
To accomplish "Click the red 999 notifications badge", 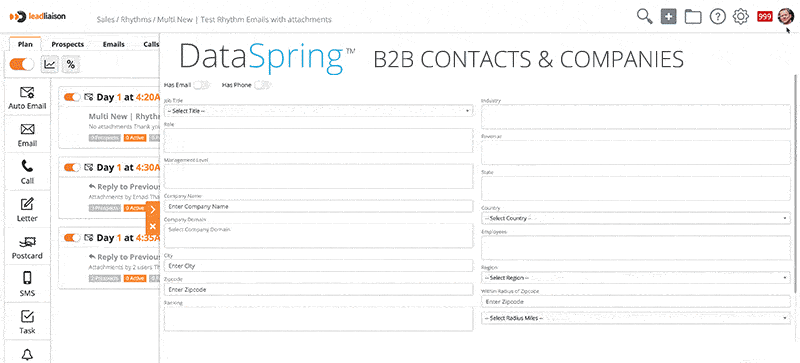I will [764, 17].
